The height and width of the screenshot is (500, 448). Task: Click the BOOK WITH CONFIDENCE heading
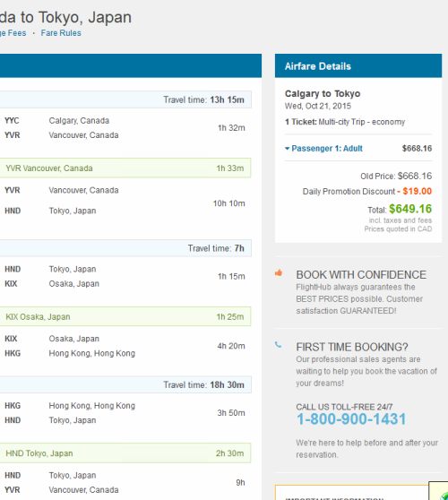(x=361, y=275)
